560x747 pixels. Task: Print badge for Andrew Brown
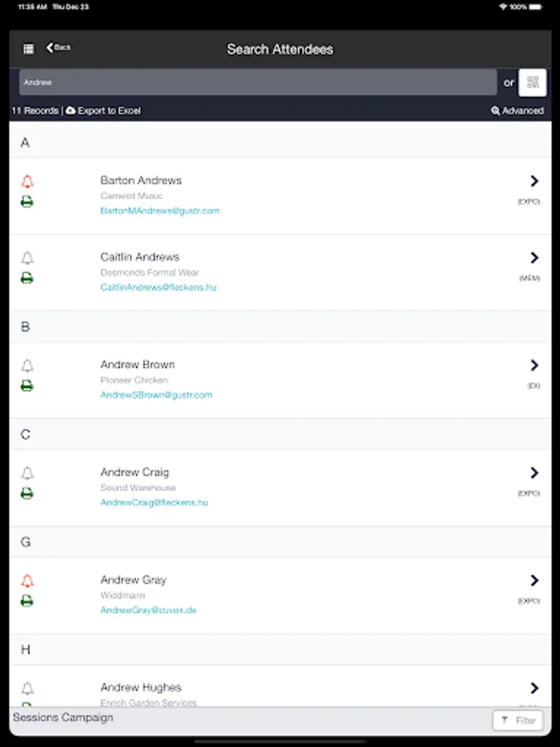tap(27, 386)
